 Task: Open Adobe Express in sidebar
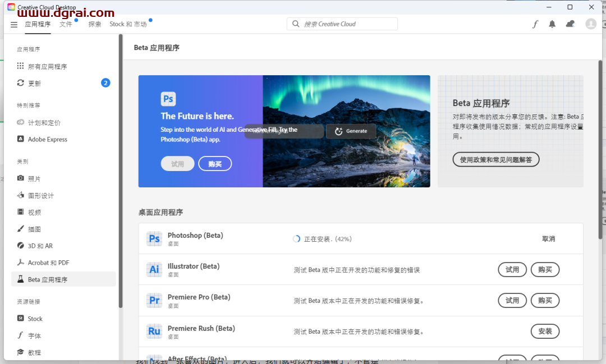(x=47, y=140)
